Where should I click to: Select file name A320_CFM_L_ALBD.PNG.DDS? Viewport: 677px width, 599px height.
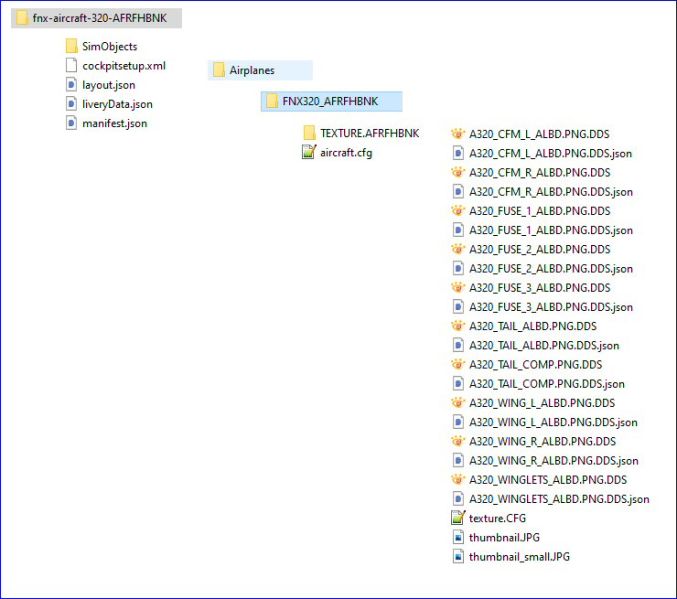pyautogui.click(x=539, y=134)
